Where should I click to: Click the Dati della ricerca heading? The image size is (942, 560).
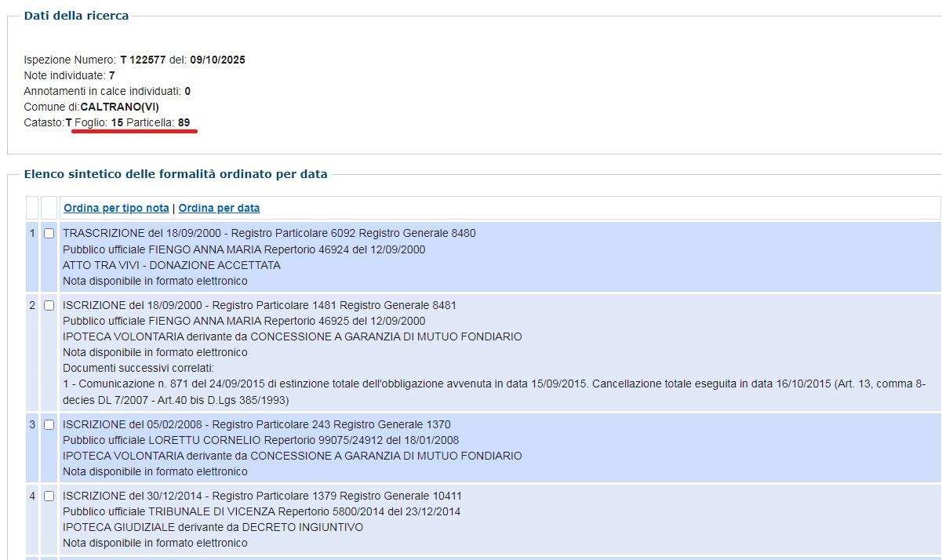point(76,16)
